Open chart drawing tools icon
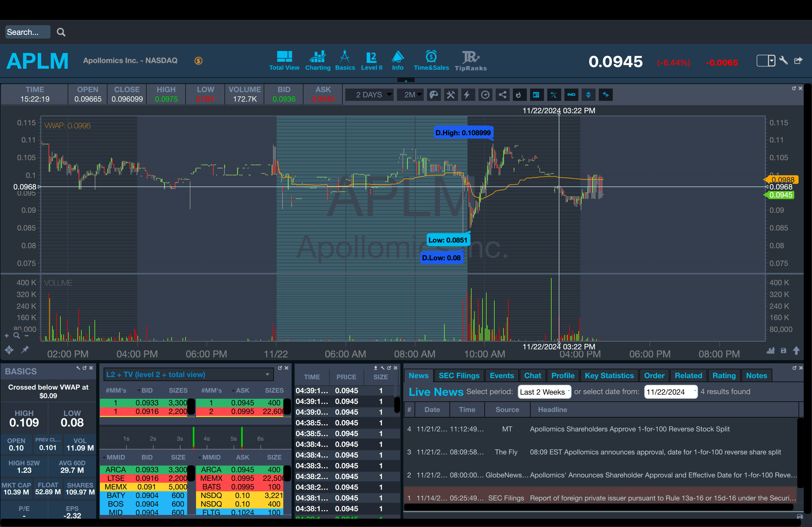Viewport: 812px width, 527px height. click(x=451, y=95)
